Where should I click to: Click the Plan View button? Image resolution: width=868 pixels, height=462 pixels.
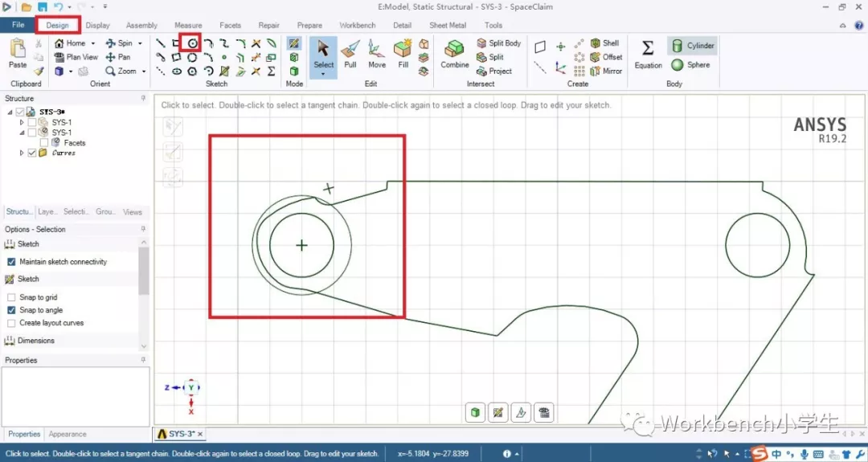click(76, 57)
